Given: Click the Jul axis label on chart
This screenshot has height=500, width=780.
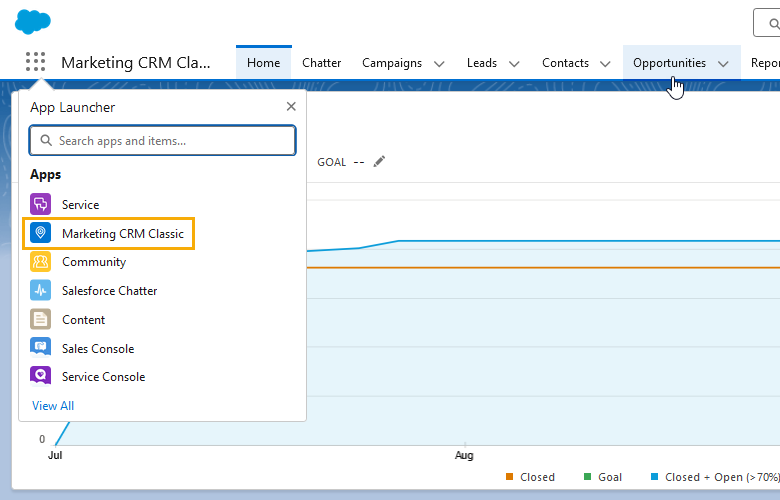Looking at the screenshot, I should point(55,455).
